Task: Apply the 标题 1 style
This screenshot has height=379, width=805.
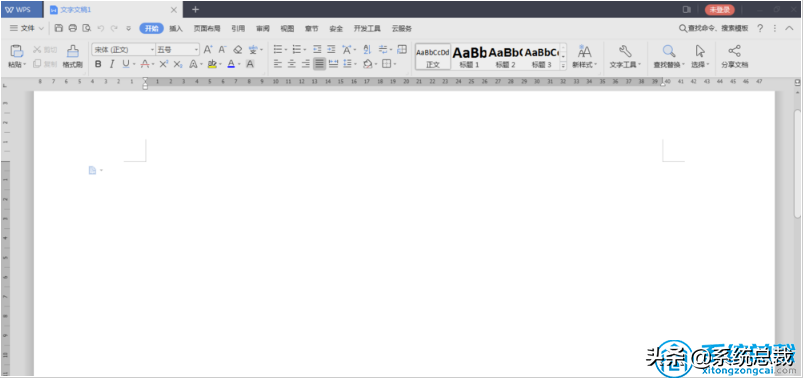Action: pos(469,56)
